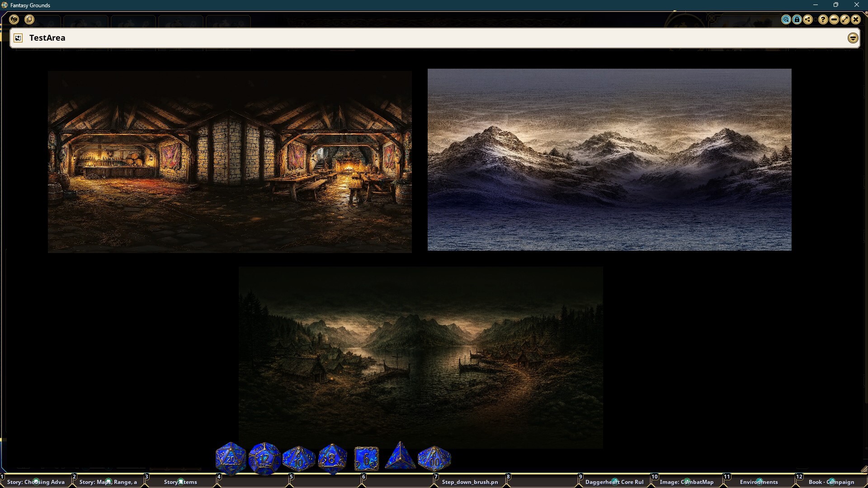Click the stacked-pages icon beside the dragon emblem
The image size is (868, 488).
[x=29, y=19]
